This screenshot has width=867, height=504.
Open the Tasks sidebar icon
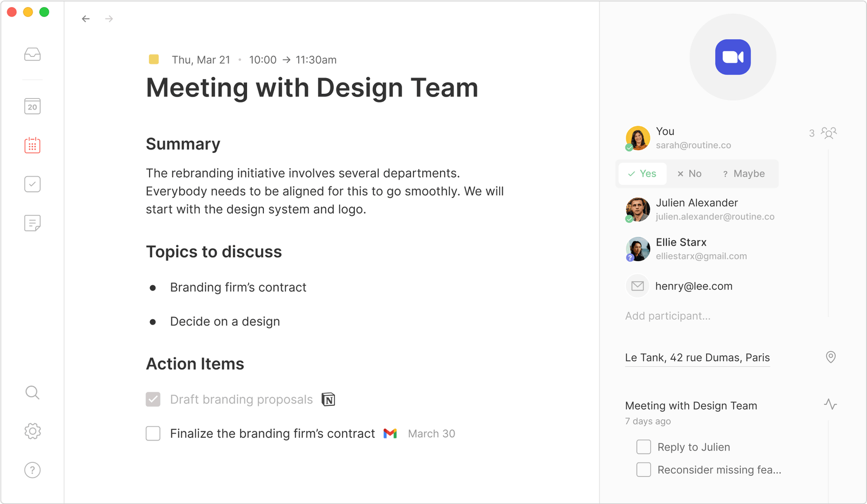(x=33, y=184)
